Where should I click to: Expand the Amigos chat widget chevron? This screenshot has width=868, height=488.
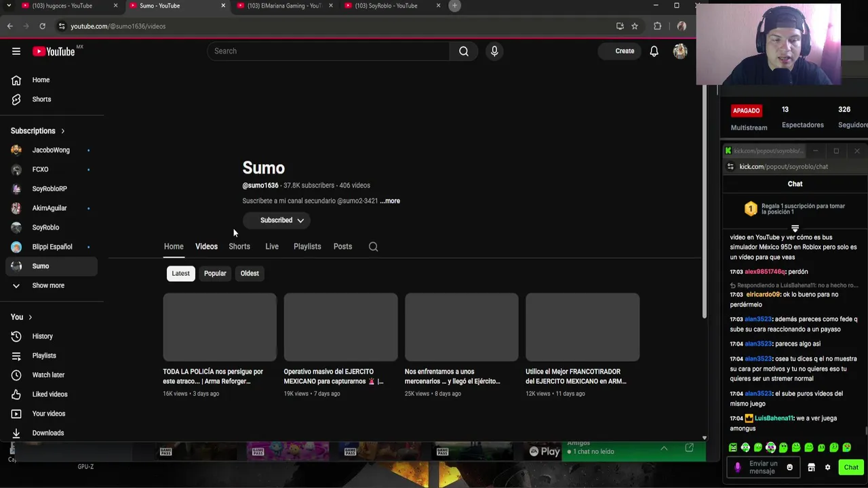[x=664, y=448]
